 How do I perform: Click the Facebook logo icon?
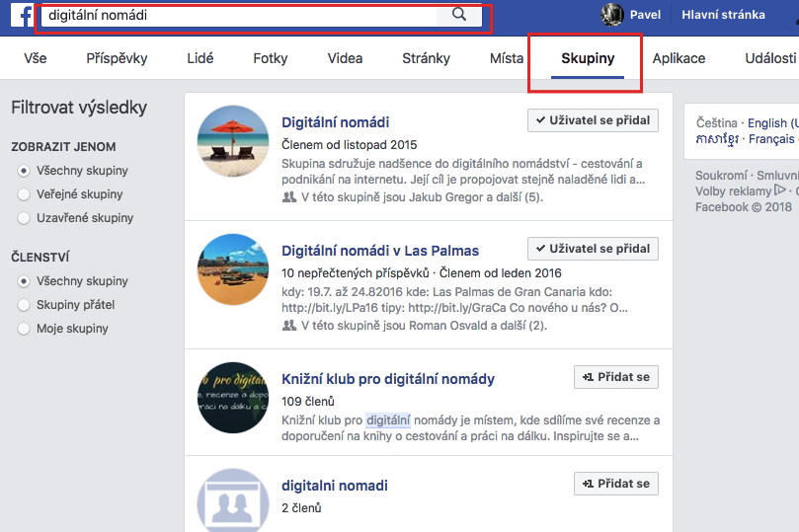23,14
